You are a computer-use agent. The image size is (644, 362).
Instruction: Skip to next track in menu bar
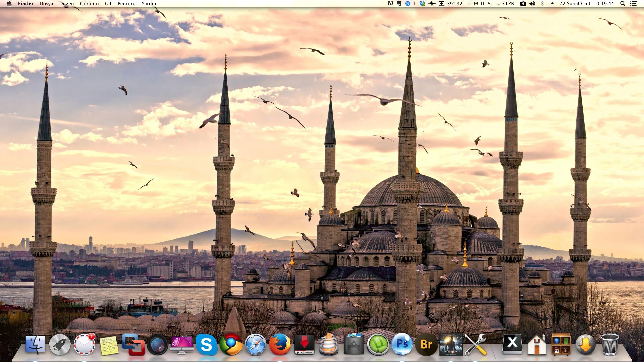(x=490, y=4)
